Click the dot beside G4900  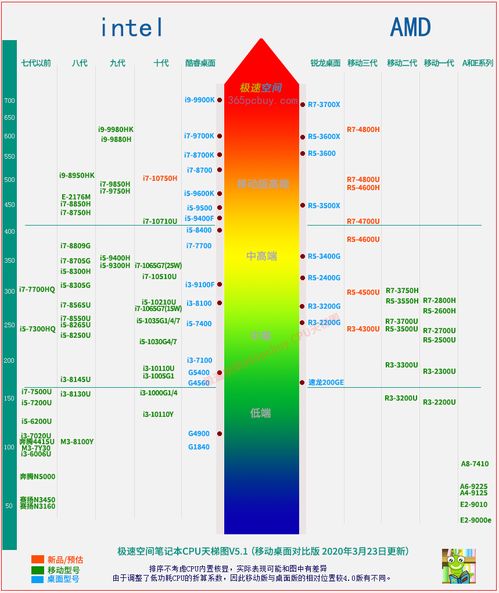pyautogui.click(x=219, y=433)
